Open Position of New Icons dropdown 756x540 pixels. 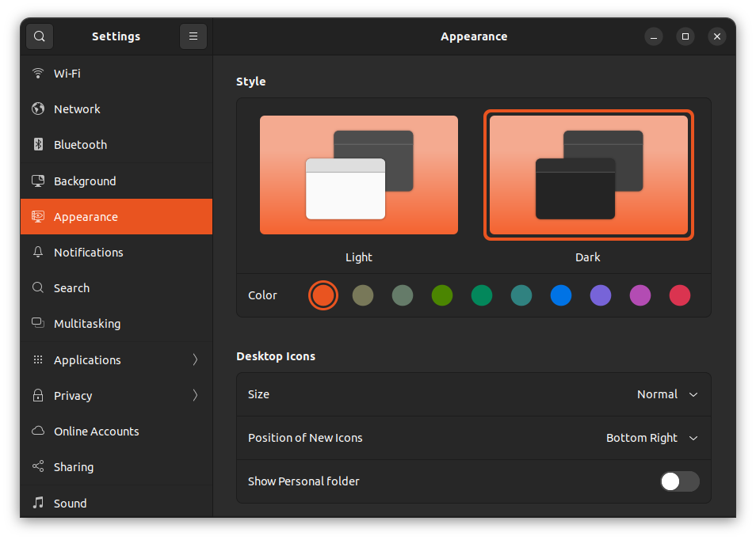click(651, 438)
